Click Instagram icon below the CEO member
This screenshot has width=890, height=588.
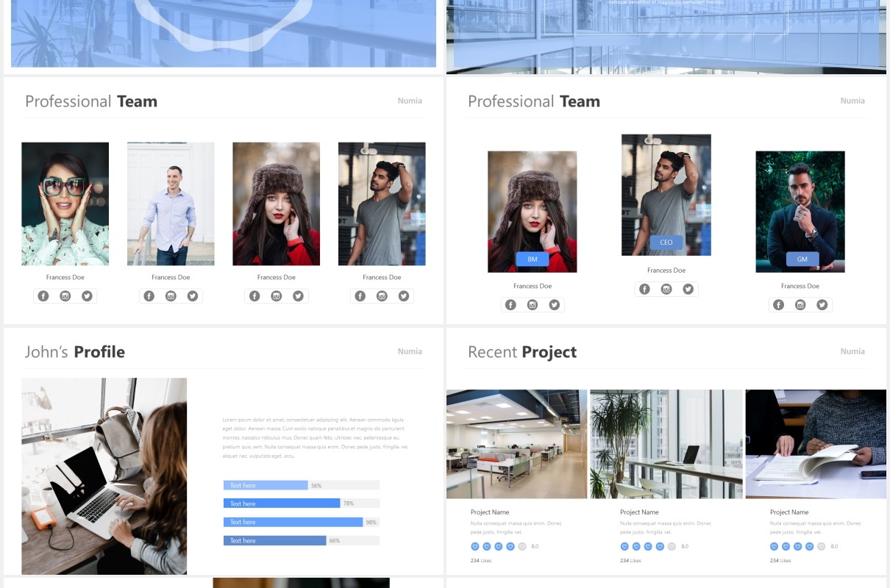[x=666, y=290]
